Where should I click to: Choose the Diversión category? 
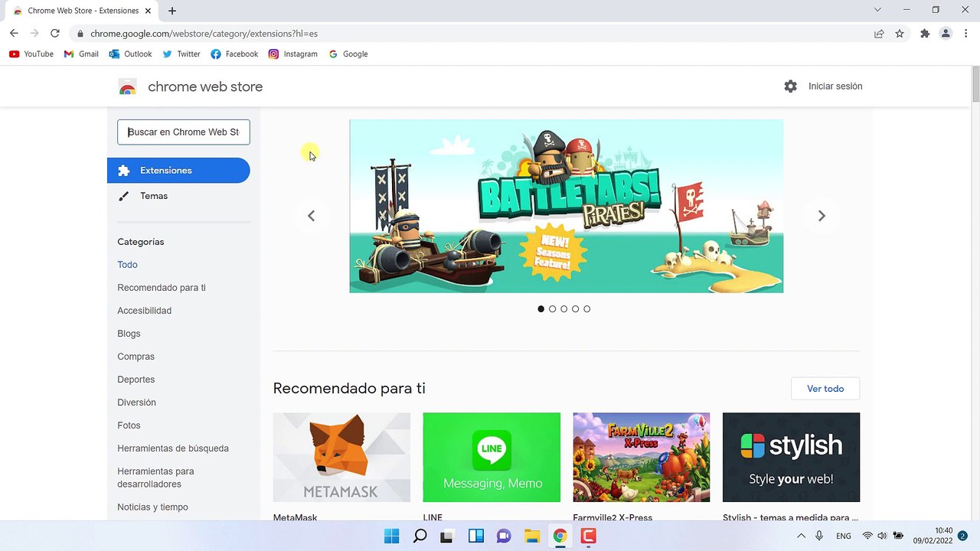[136, 403]
